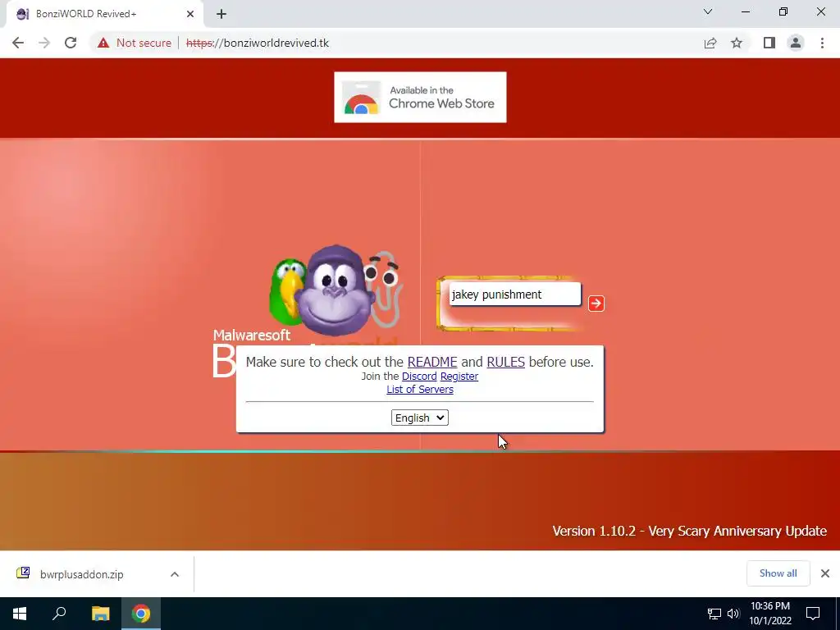The image size is (840, 630).
Task: Bookmark the page with the star icon
Action: (x=737, y=43)
